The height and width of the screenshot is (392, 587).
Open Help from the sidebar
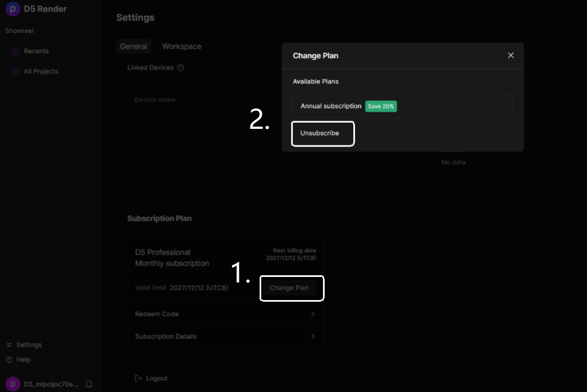click(19, 360)
